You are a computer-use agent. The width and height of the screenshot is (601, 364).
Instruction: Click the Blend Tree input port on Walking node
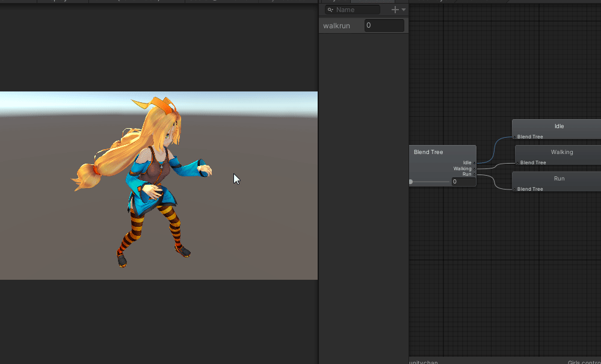pyautogui.click(x=518, y=163)
